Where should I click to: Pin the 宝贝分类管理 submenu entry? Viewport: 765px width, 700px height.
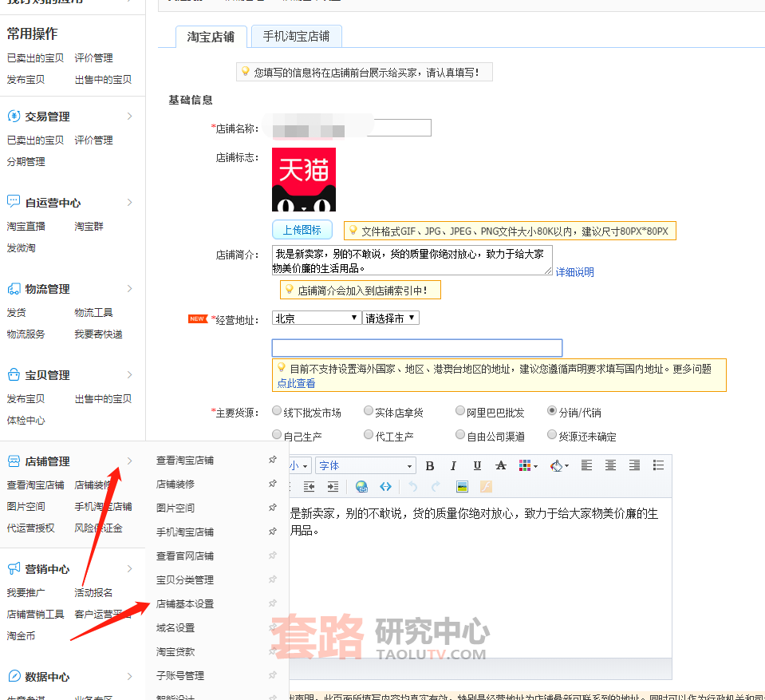click(x=273, y=579)
